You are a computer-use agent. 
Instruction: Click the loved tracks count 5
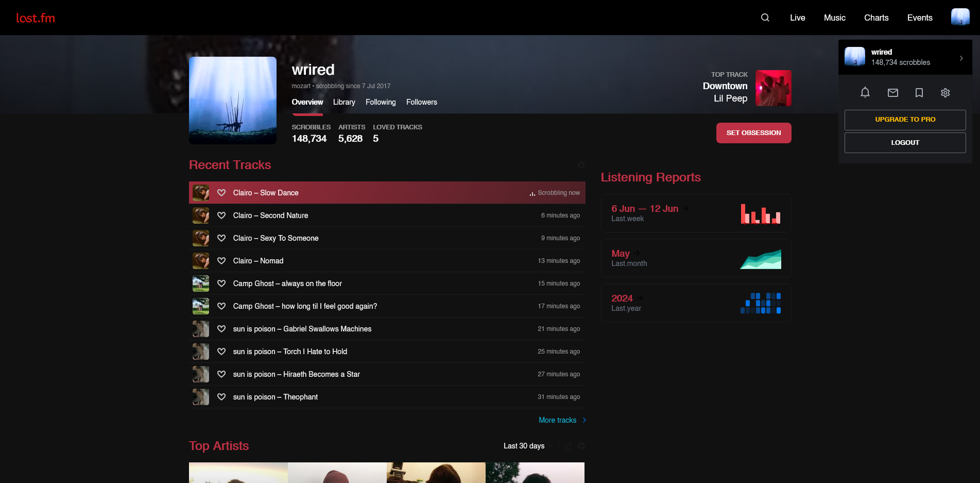(x=376, y=139)
